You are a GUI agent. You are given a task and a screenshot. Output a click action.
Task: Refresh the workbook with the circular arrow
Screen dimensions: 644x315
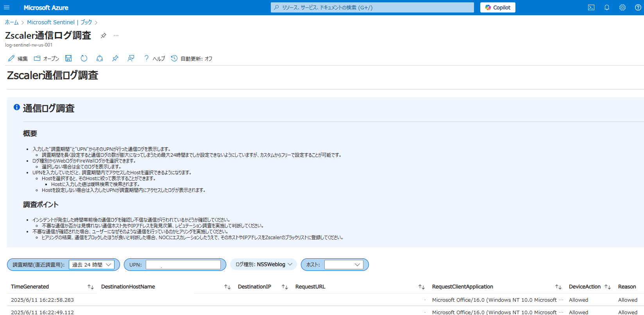84,58
